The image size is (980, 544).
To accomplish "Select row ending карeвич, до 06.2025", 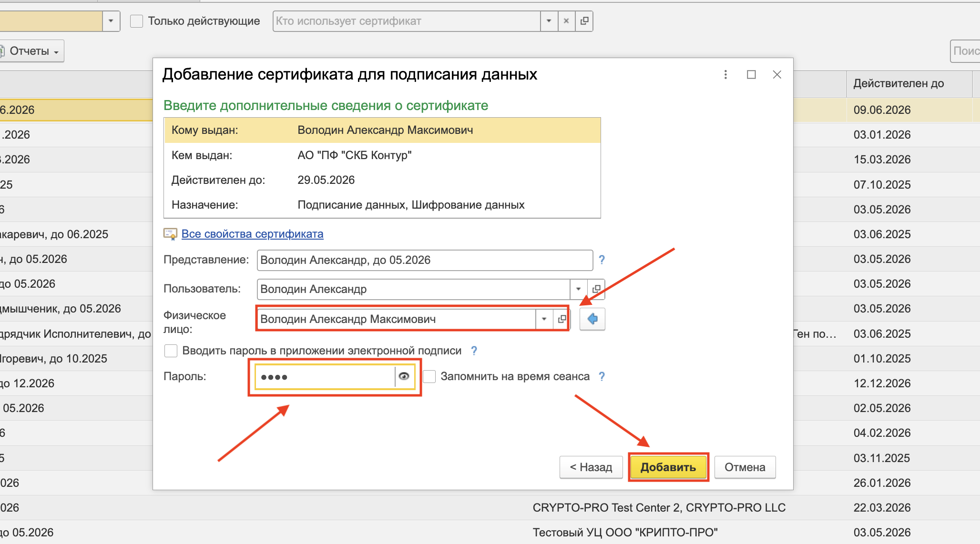I will pos(76,234).
